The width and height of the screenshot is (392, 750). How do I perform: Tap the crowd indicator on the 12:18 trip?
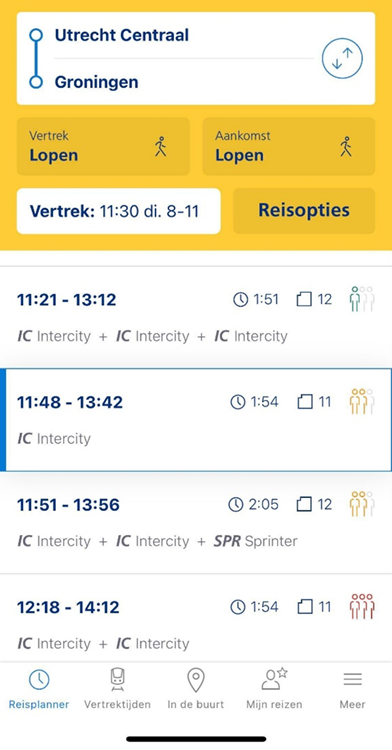[x=362, y=607]
